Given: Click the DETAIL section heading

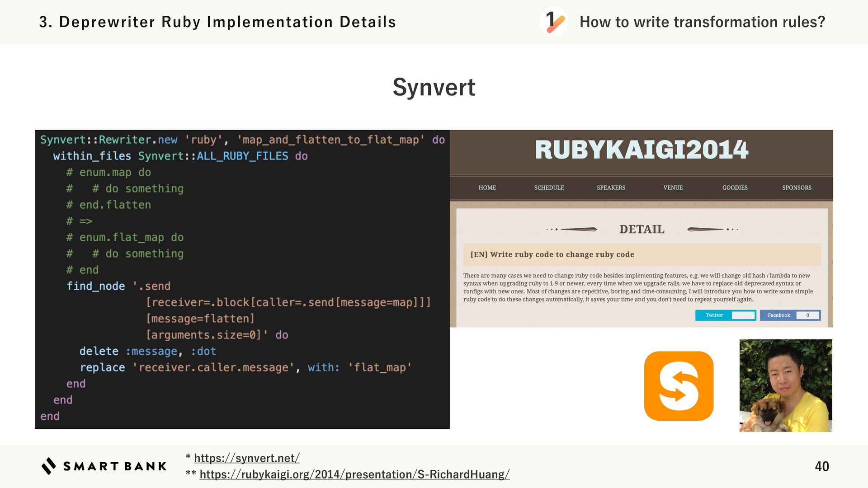Looking at the screenshot, I should point(642,229).
